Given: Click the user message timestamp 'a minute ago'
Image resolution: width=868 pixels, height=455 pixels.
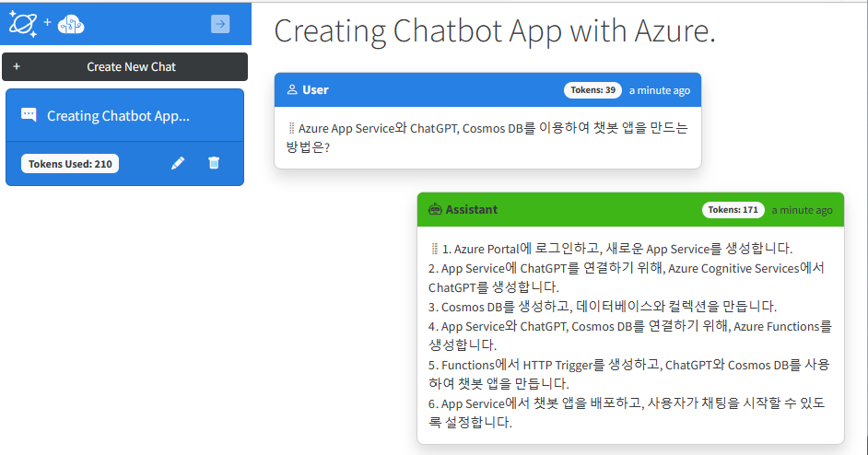Looking at the screenshot, I should pos(660,90).
